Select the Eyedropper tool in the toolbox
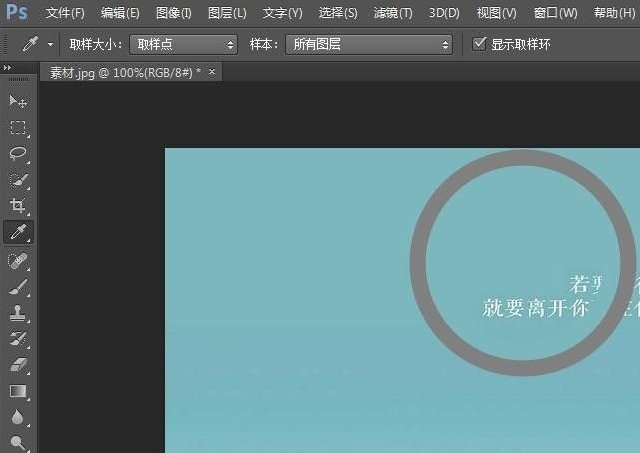The width and height of the screenshot is (640, 453). (x=18, y=232)
